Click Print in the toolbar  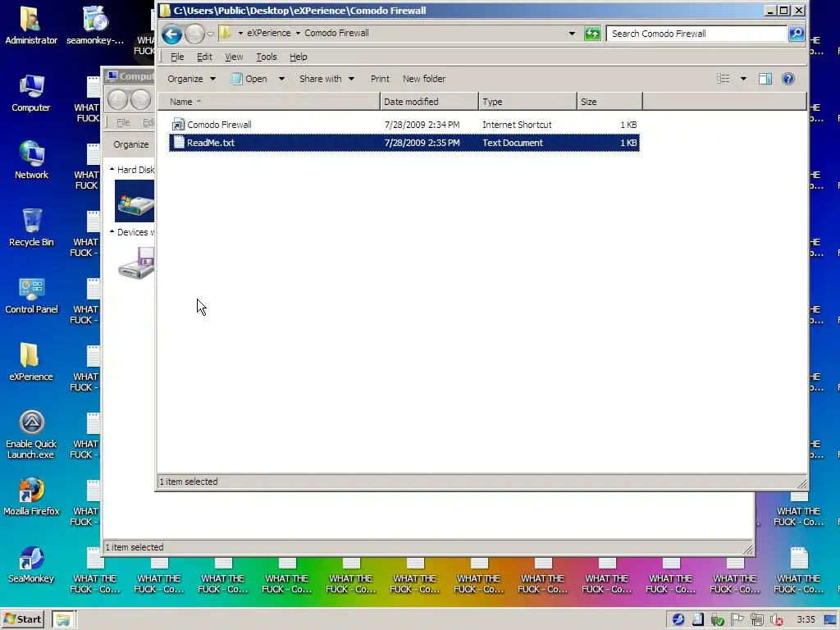pyautogui.click(x=380, y=79)
